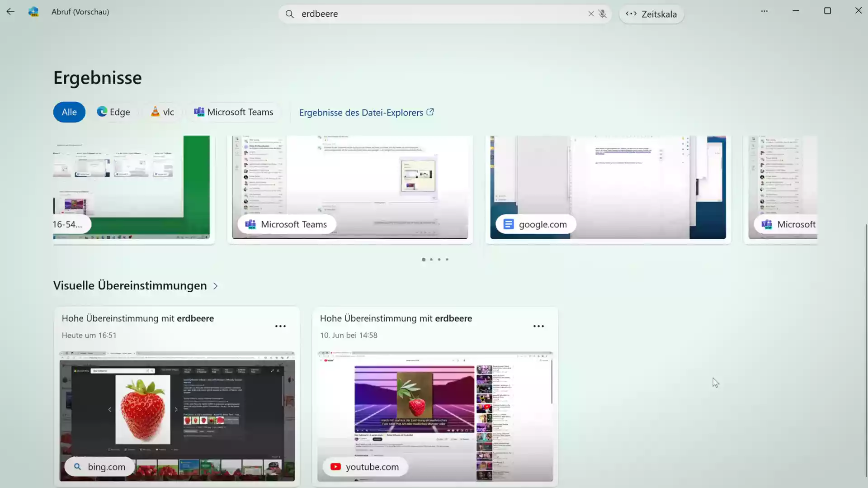
Task: Select the third carousel page dot
Action: [439, 260]
